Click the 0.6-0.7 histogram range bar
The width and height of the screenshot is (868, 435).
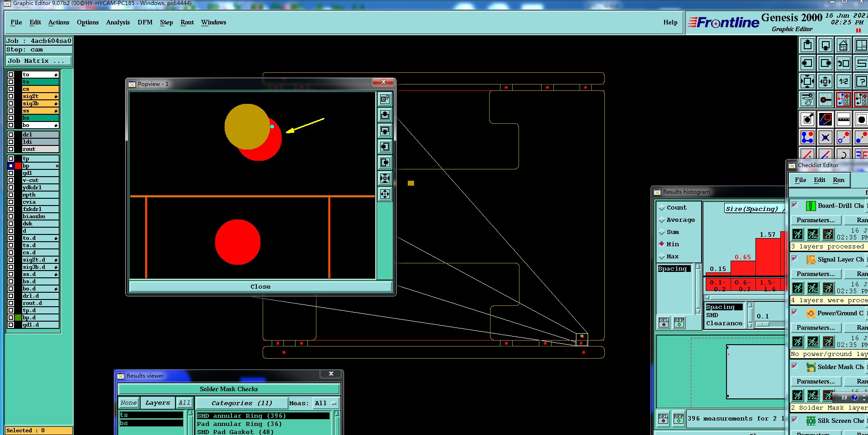pyautogui.click(x=743, y=285)
